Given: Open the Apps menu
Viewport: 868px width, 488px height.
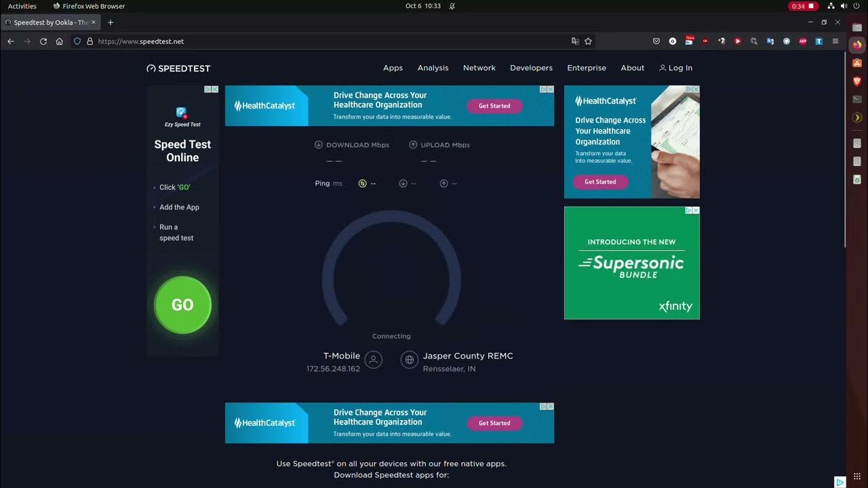Looking at the screenshot, I should pos(393,68).
